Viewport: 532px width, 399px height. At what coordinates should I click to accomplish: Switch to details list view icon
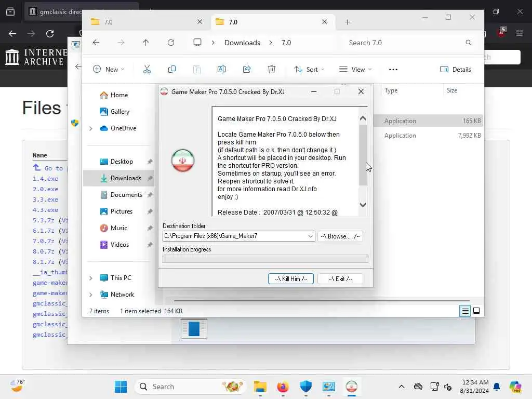465,311
